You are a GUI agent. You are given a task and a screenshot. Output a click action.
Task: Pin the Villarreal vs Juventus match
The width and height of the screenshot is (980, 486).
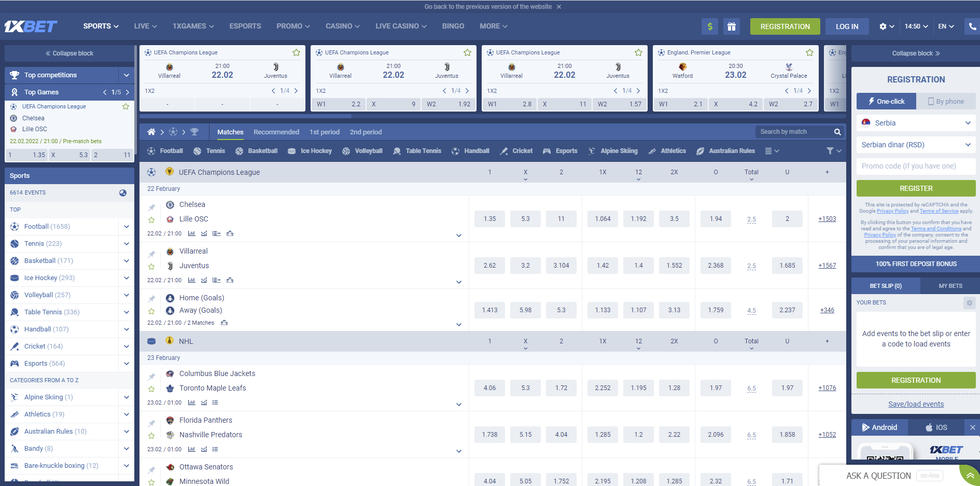[151, 254]
